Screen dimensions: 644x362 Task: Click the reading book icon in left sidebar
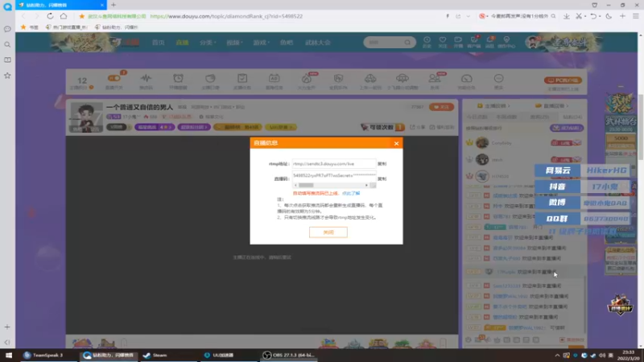7,60
